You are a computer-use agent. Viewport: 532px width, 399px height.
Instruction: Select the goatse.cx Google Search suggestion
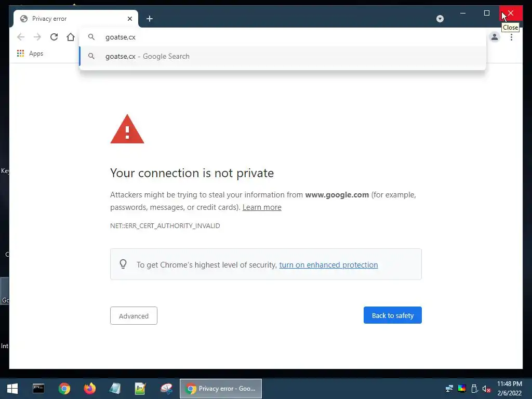point(283,56)
